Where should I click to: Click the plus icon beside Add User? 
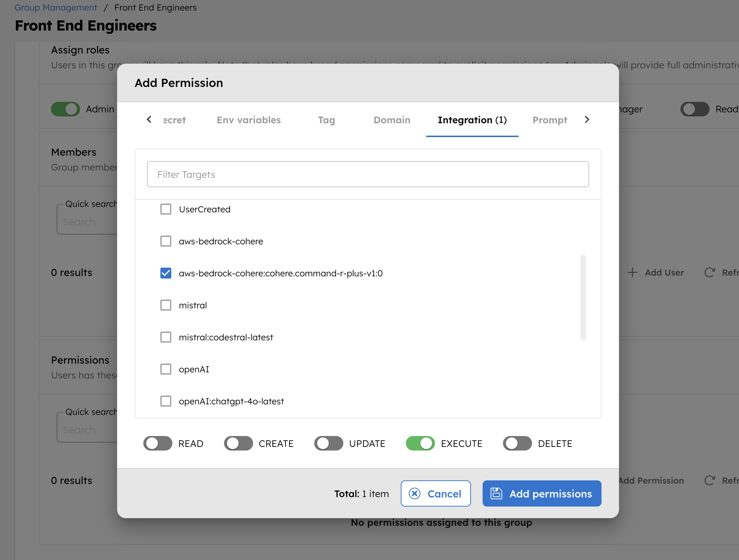point(632,272)
